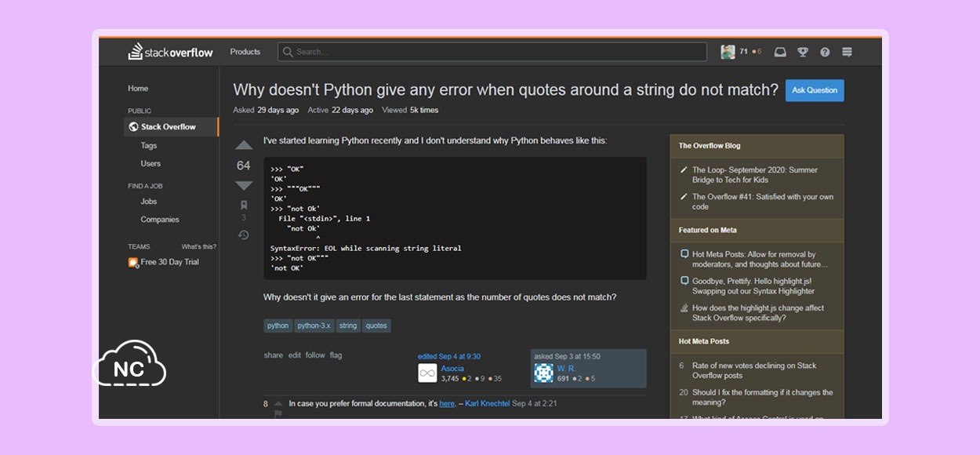Open the "Hot Meta Posts: Allow for removal" link
The width and height of the screenshot is (980, 455).
pos(760,260)
